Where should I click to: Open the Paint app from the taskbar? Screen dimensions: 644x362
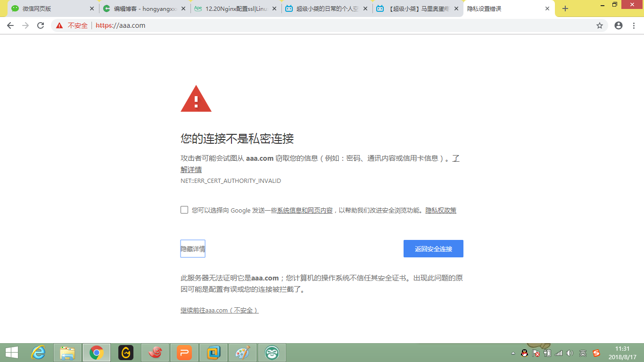tap(243, 353)
